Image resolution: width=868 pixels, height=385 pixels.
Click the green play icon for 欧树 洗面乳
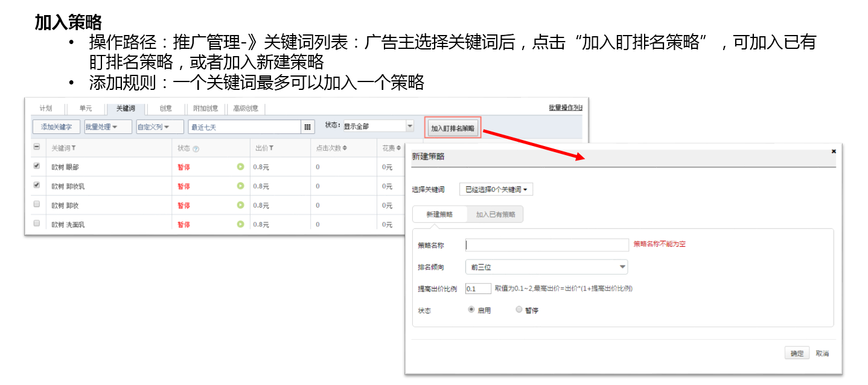[240, 224]
